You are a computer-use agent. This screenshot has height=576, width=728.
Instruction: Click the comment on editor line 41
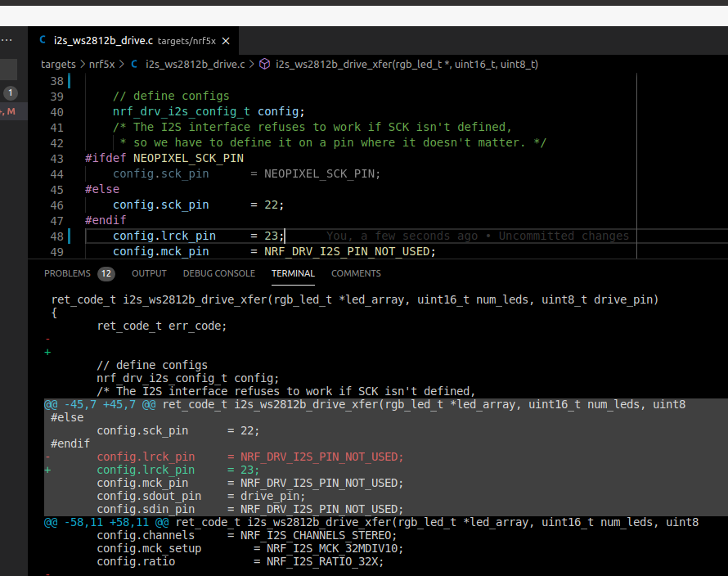pyautogui.click(x=312, y=128)
